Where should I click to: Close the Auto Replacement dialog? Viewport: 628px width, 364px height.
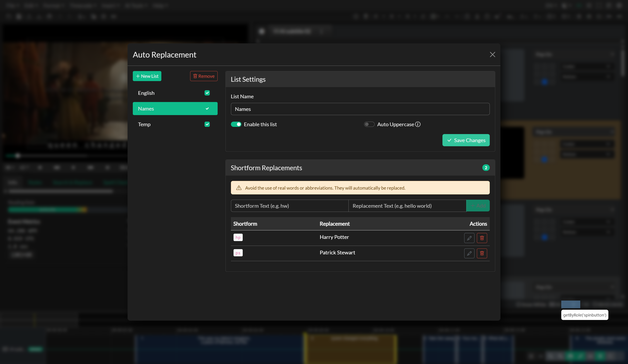(492, 54)
